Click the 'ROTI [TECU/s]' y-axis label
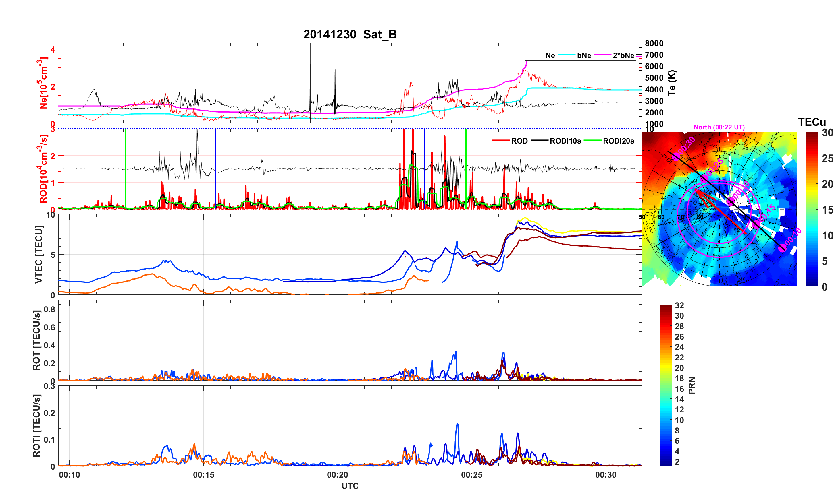This screenshot has height=504, width=834. pos(36,426)
